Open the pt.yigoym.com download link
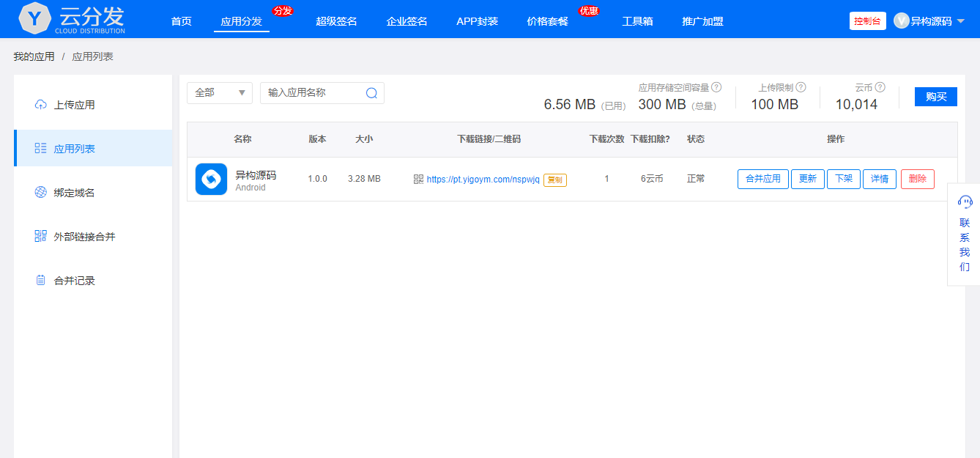Image resolution: width=980 pixels, height=458 pixels. point(482,177)
